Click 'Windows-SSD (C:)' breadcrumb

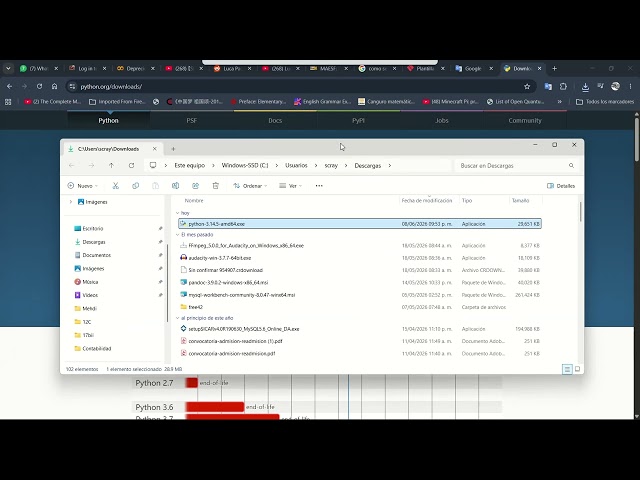tap(245, 165)
